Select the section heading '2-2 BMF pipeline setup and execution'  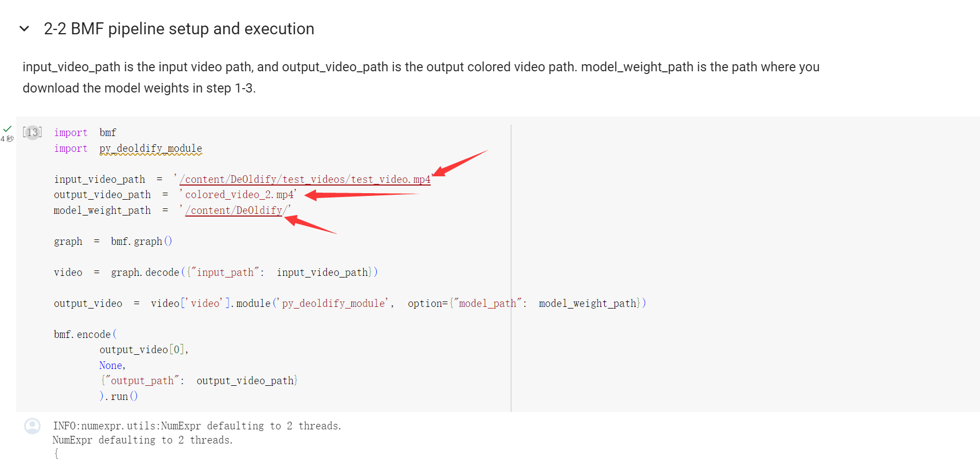click(x=179, y=29)
